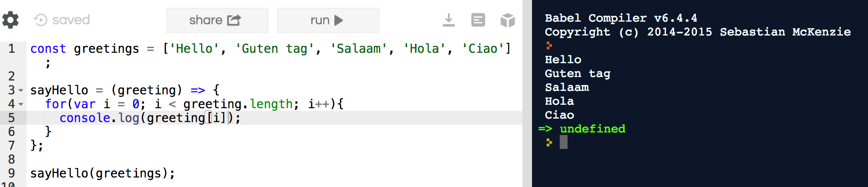Open the notes page icon
Screen dimensions: 868x187
(478, 20)
